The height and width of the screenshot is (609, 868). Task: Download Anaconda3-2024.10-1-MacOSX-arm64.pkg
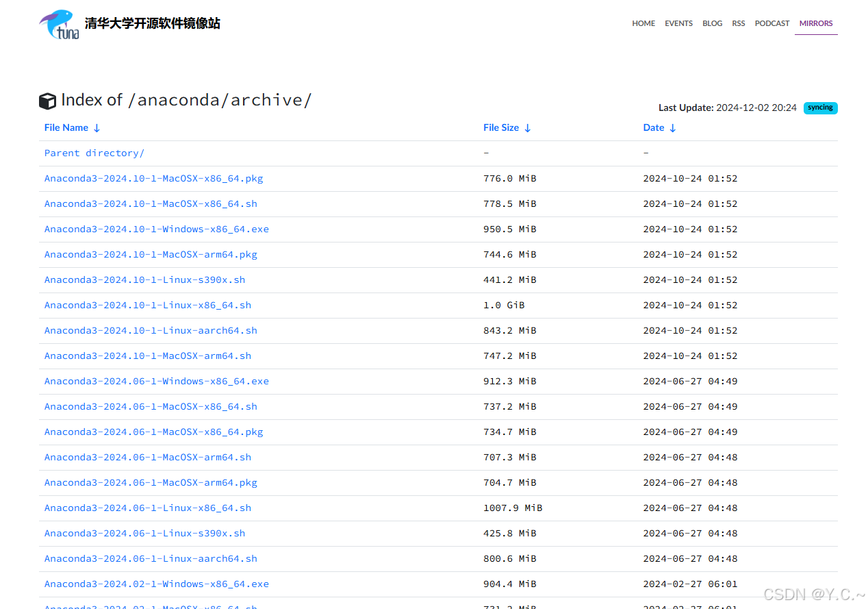point(151,254)
